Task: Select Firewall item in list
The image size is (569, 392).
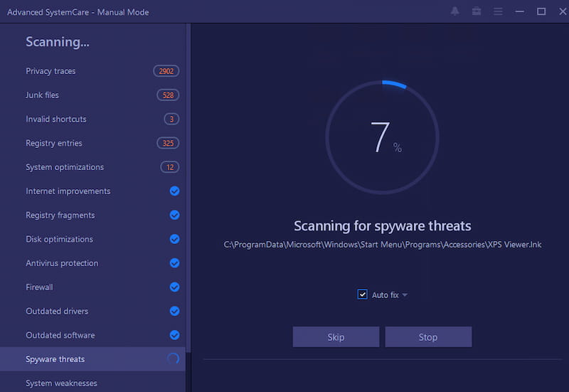Action: pos(92,287)
